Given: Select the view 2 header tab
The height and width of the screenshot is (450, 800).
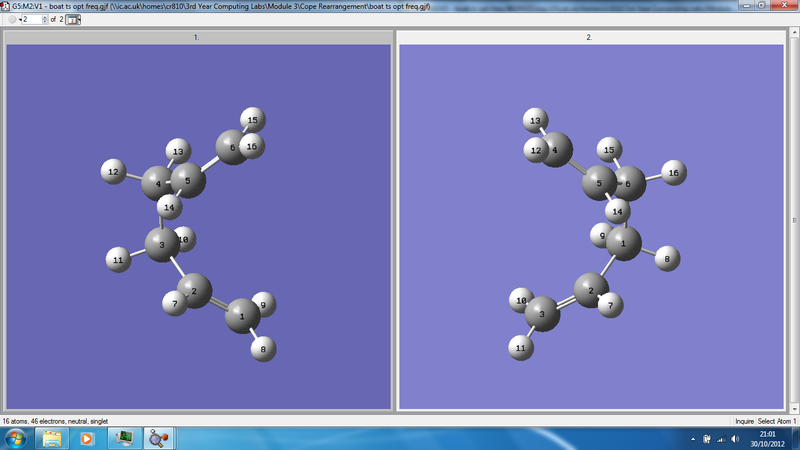Looking at the screenshot, I should point(590,37).
